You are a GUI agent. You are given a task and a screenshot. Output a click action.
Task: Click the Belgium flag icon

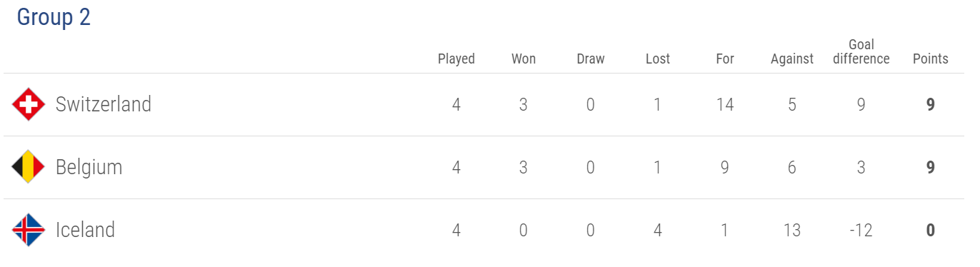[x=29, y=167]
